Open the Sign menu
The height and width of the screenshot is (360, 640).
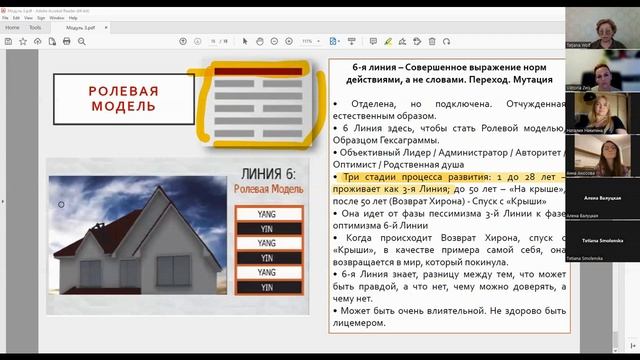click(41, 18)
